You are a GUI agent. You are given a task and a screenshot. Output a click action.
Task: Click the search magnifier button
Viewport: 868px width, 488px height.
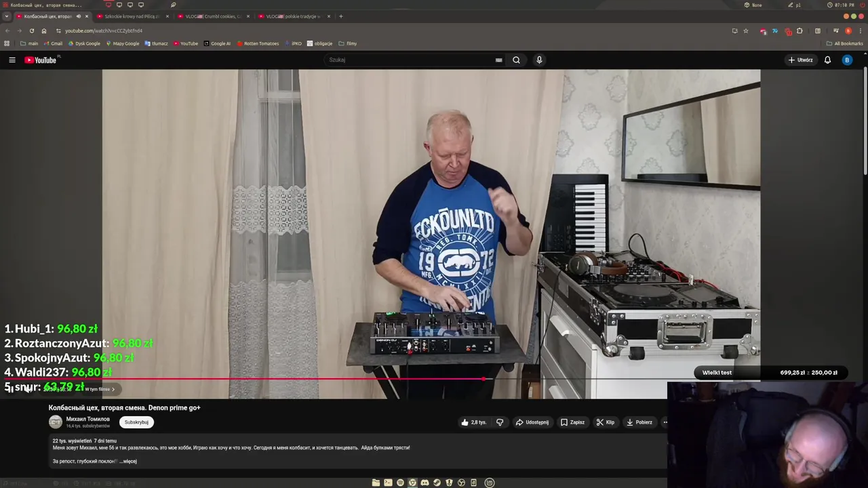[516, 60]
